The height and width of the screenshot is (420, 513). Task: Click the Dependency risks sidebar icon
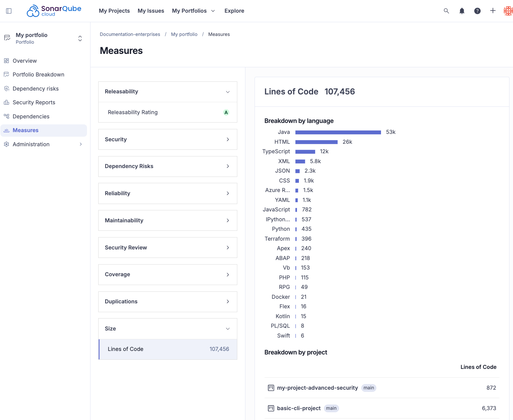pyautogui.click(x=6, y=88)
